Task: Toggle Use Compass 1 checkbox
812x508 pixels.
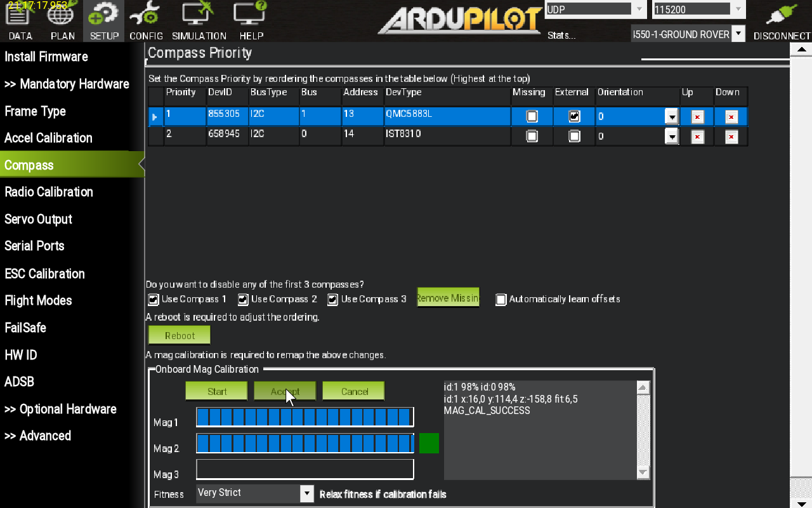Action: pos(154,299)
